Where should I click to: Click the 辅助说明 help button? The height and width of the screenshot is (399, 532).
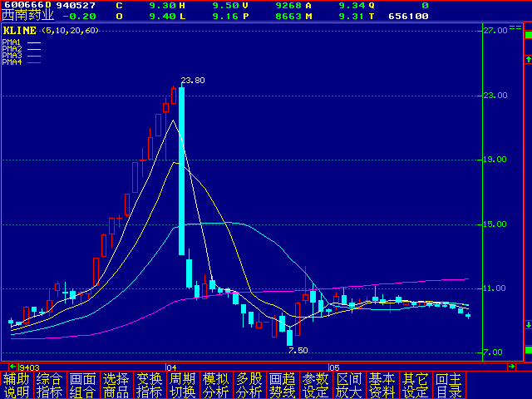point(17,385)
